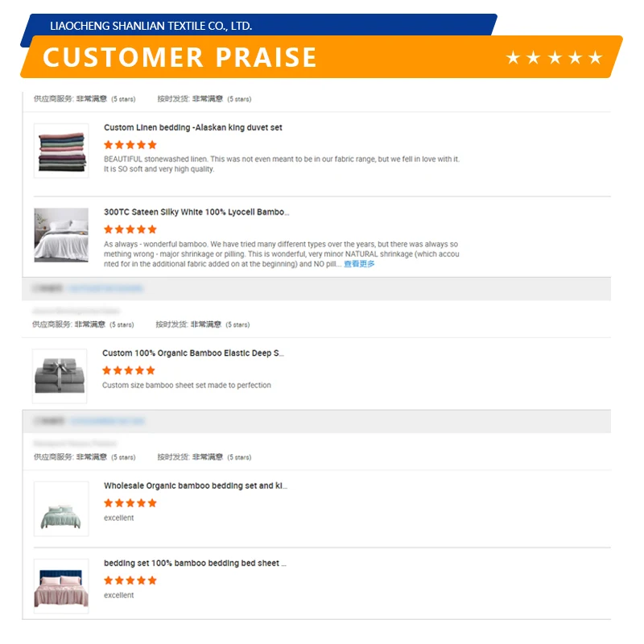Click the Liaocheng Shanlian Textile company name
The width and height of the screenshot is (644, 644).
[x=151, y=26]
